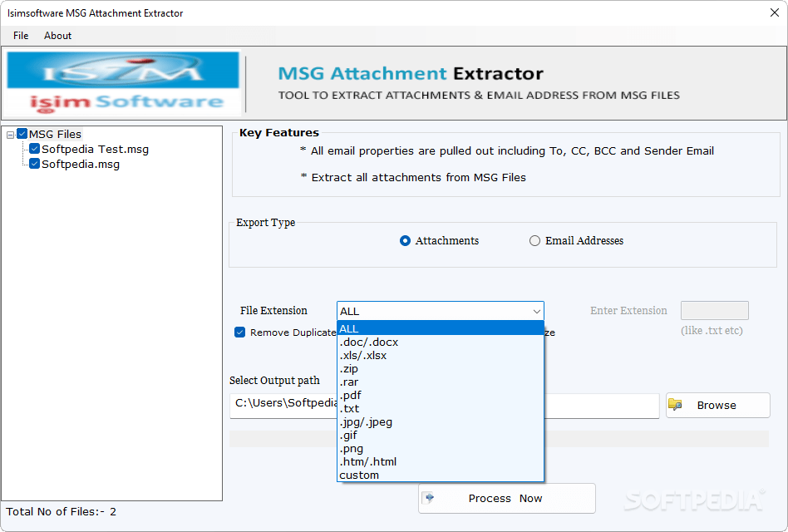This screenshot has width=788, height=532.
Task: Click Total No of Files status text
Action: (x=61, y=512)
